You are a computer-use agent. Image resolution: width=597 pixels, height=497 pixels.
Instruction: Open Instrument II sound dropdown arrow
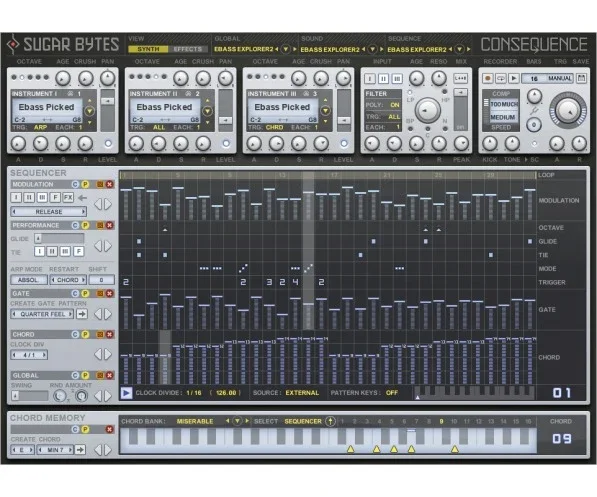tap(208, 111)
